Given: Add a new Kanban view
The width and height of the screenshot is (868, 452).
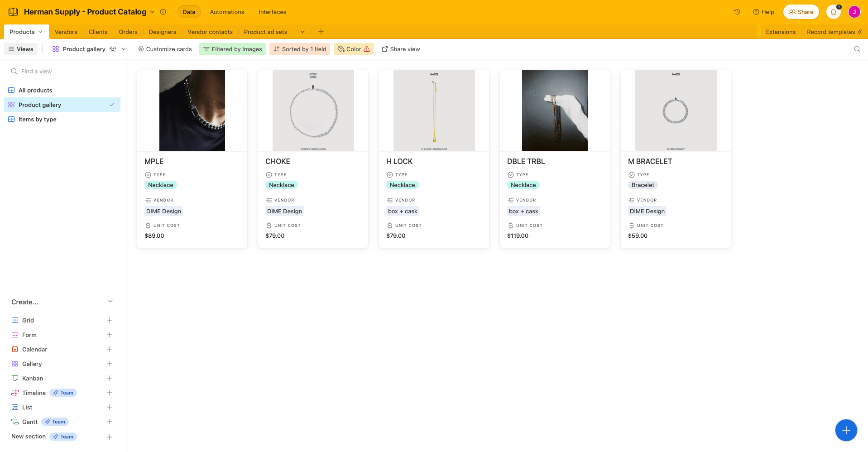Looking at the screenshot, I should 109,378.
